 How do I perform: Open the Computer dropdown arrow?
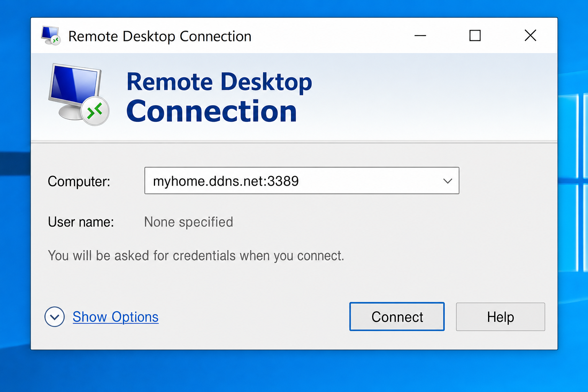[448, 181]
